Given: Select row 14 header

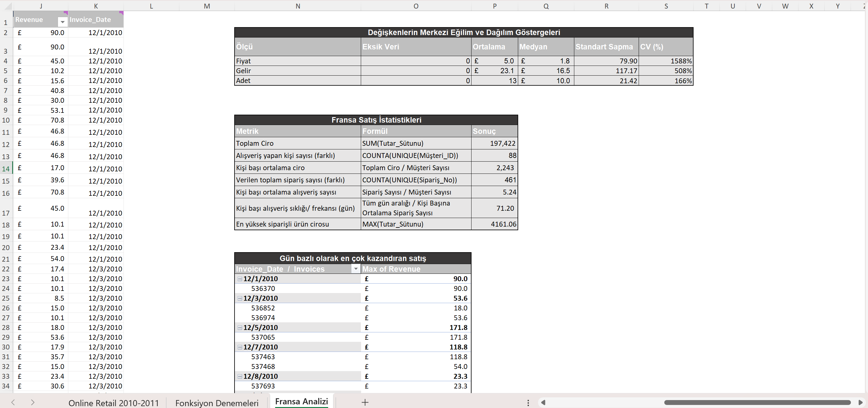Looking at the screenshot, I should [6, 168].
